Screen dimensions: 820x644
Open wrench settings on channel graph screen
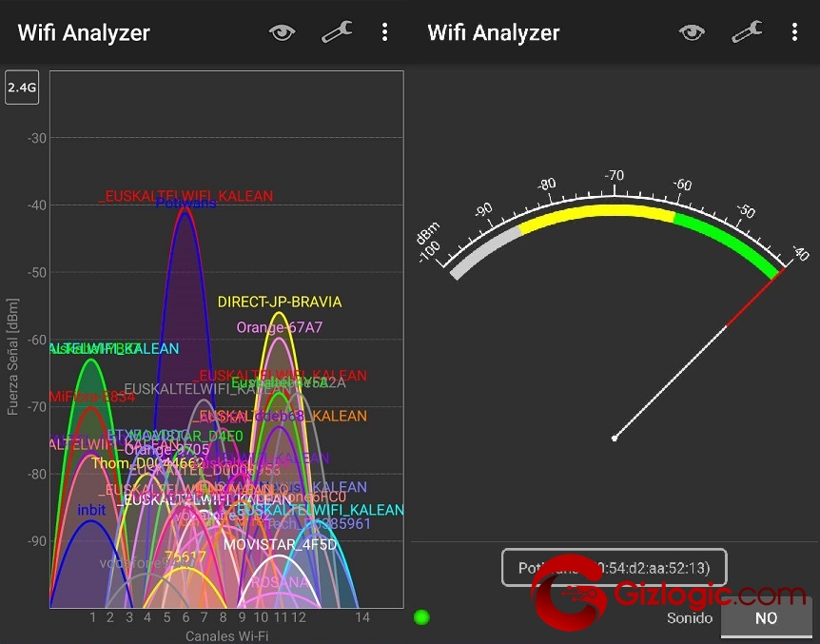point(337,32)
